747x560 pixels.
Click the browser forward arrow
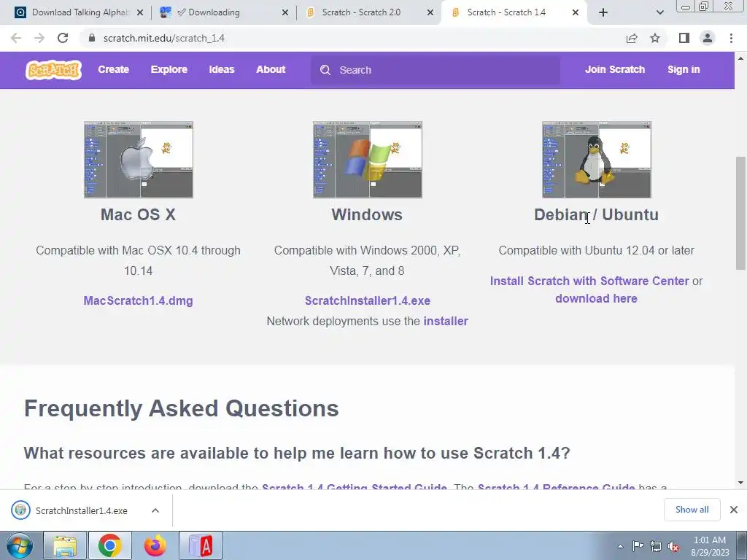pos(39,38)
